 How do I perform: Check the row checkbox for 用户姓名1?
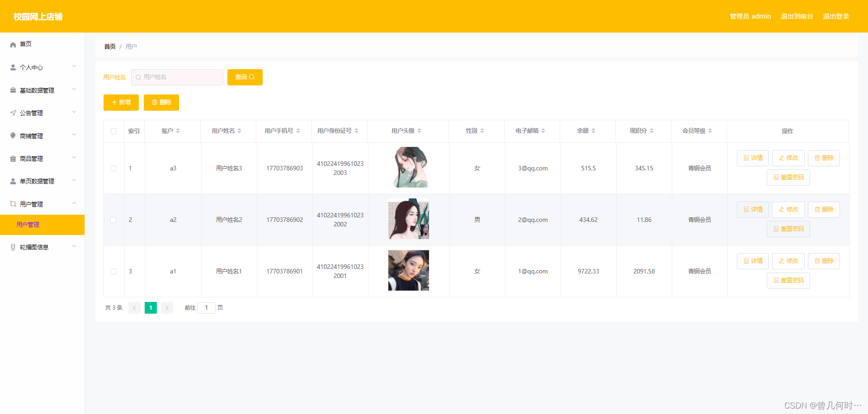point(113,271)
